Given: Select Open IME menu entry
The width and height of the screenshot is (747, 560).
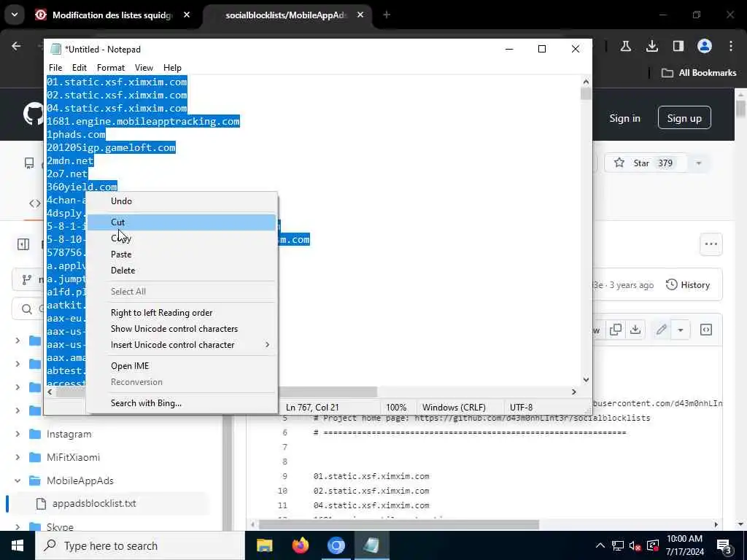Looking at the screenshot, I should coord(181,366).
